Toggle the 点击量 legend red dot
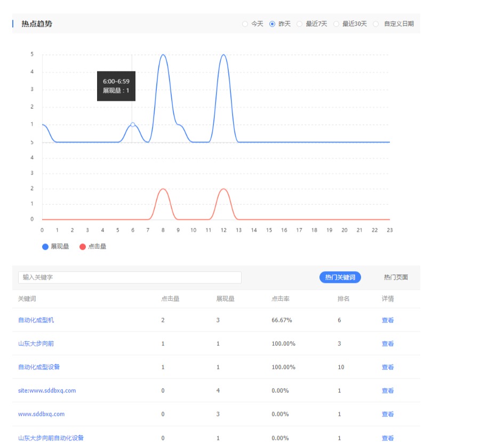504x442 pixels. (83, 247)
